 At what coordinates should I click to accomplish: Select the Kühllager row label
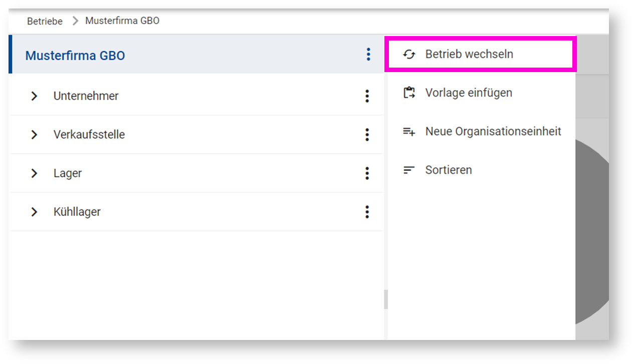pos(77,212)
